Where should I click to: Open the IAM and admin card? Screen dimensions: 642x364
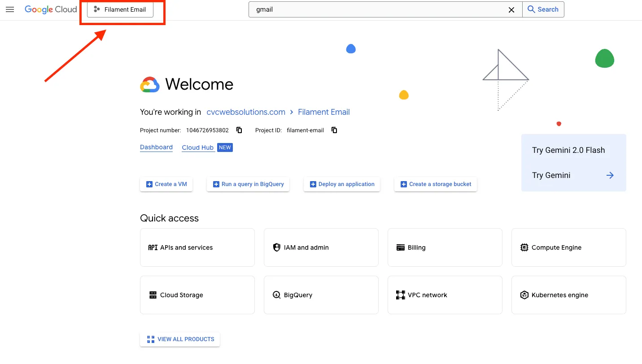pos(321,247)
